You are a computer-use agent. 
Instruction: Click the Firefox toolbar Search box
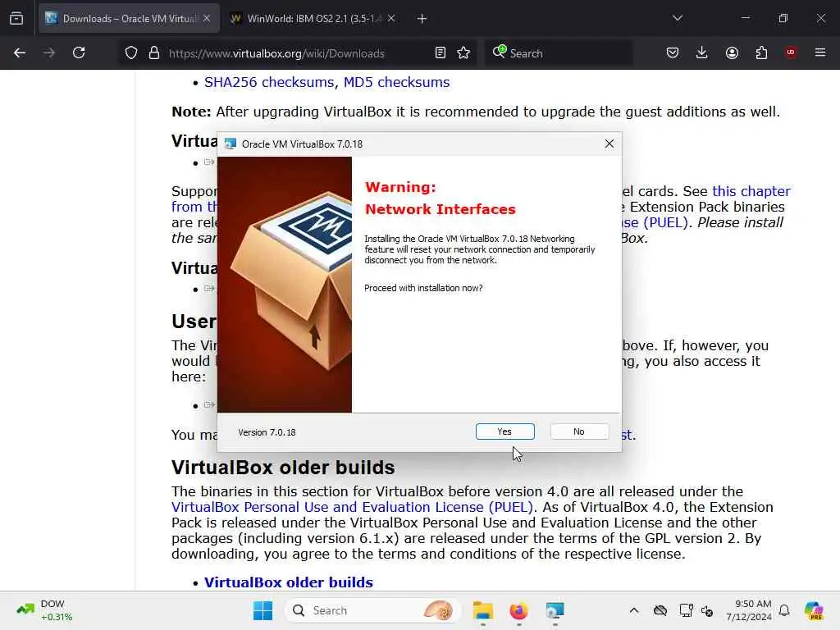[559, 53]
